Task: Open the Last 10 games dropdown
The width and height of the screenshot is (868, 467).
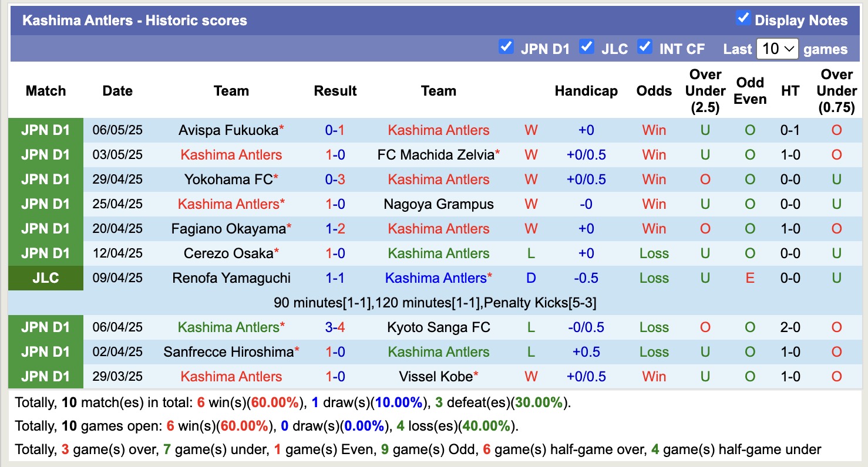Action: (x=777, y=49)
